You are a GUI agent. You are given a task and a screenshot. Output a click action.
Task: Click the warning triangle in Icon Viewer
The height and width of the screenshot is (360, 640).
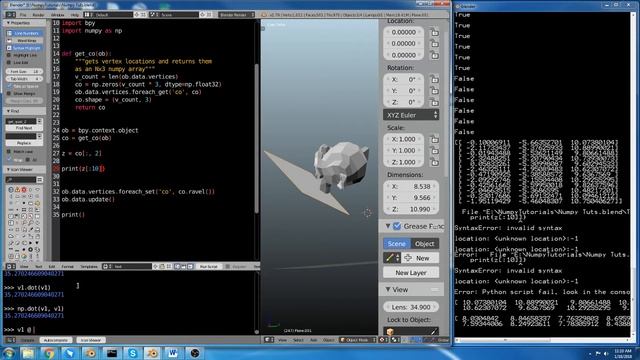17,190
